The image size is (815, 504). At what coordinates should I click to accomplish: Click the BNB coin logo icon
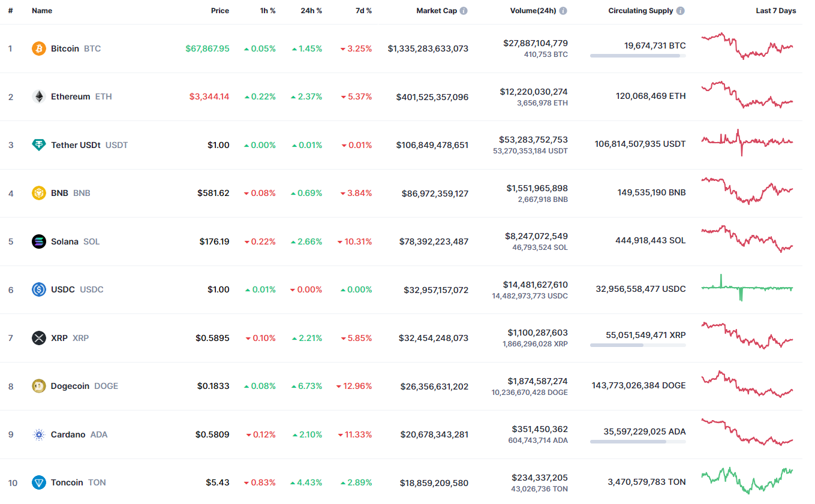39,193
